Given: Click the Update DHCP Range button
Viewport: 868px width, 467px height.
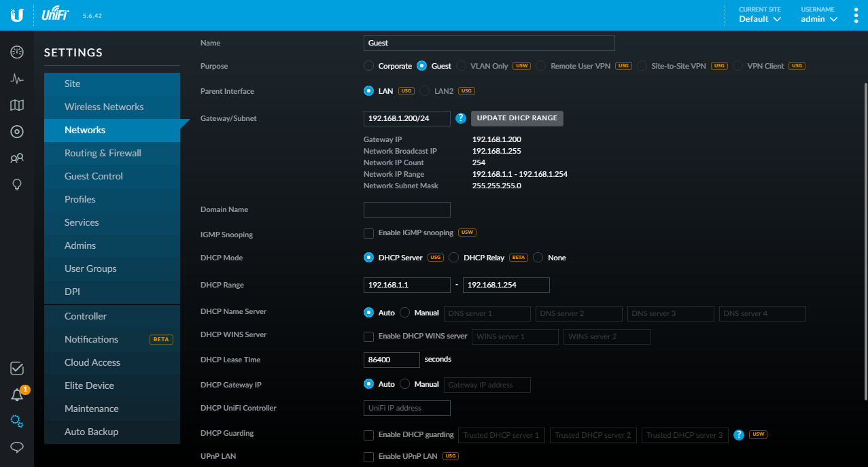Looking at the screenshot, I should [517, 118].
